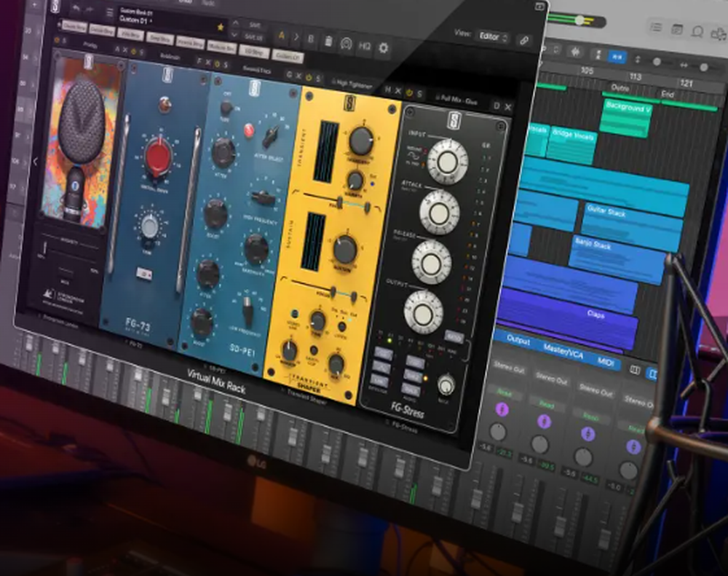728x576 pixels.
Task: Open the hamburger menu beside the preset name
Action: click(110, 12)
